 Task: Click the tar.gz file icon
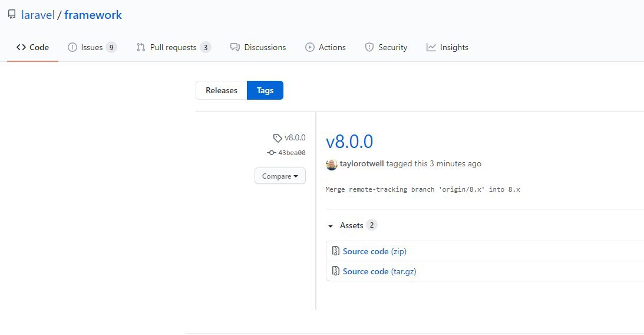pyautogui.click(x=336, y=271)
